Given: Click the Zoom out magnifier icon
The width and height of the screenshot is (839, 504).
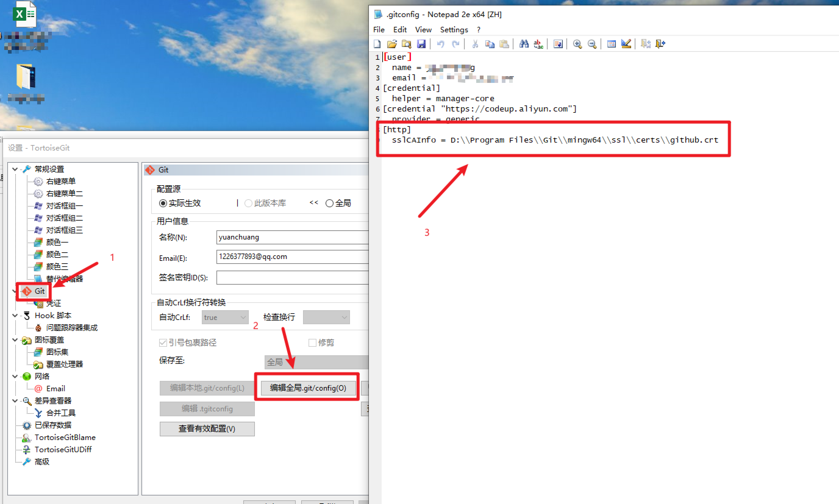Looking at the screenshot, I should tap(592, 44).
